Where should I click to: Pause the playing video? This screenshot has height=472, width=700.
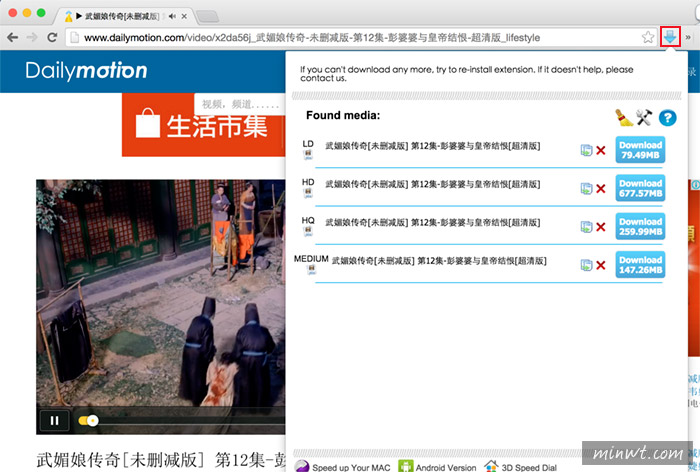(x=54, y=421)
